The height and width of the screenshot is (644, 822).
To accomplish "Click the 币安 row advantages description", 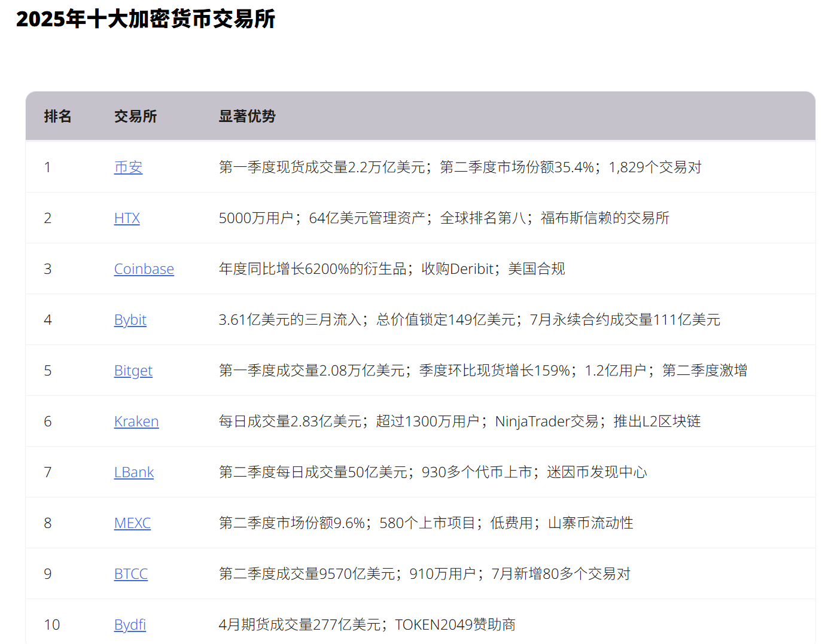I will pos(459,167).
